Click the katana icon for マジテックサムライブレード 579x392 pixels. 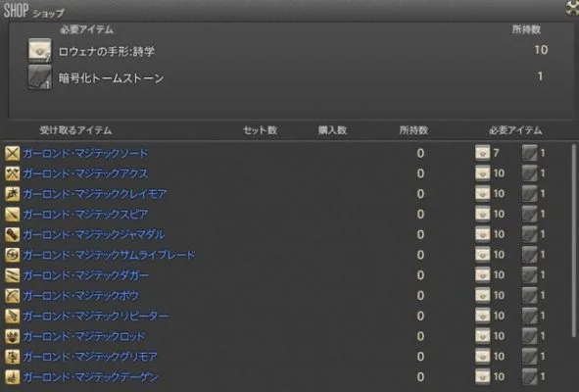[12, 255]
